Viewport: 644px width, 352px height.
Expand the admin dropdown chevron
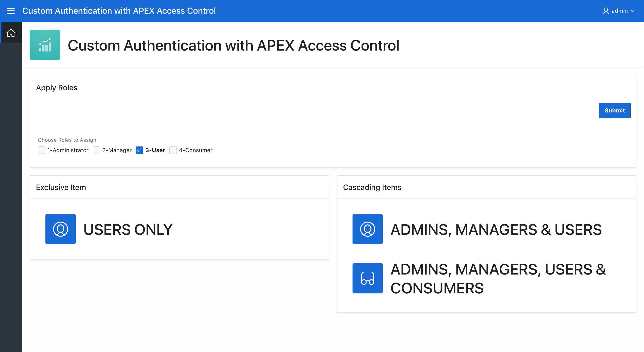coord(633,11)
